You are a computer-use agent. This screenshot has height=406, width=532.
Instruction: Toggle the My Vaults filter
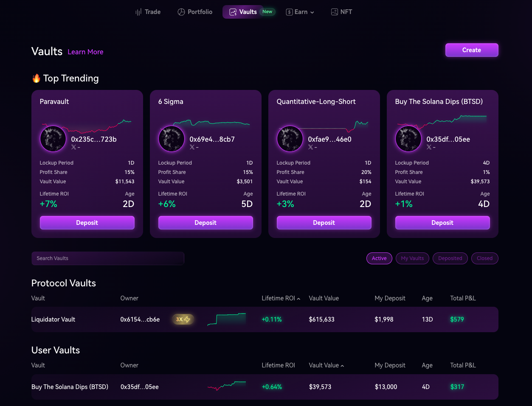[x=412, y=258]
